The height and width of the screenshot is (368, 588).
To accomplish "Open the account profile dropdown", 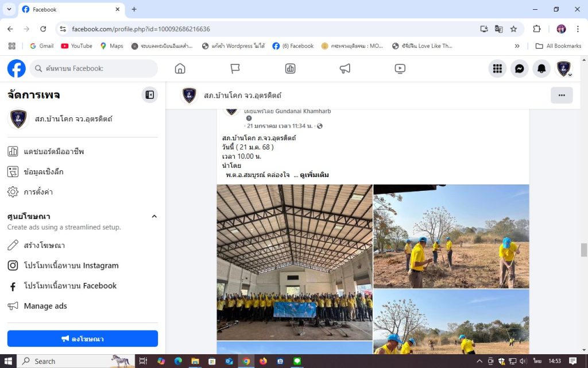I will (x=564, y=68).
